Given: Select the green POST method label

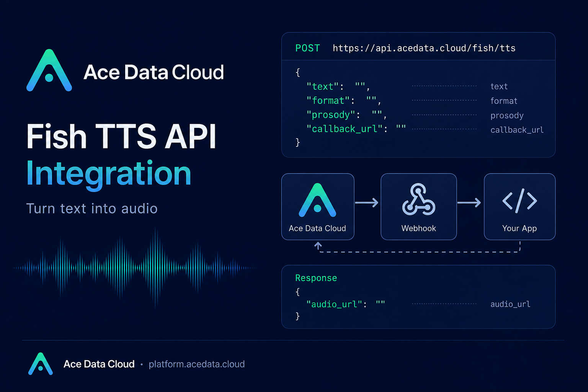Looking at the screenshot, I should pyautogui.click(x=307, y=48).
